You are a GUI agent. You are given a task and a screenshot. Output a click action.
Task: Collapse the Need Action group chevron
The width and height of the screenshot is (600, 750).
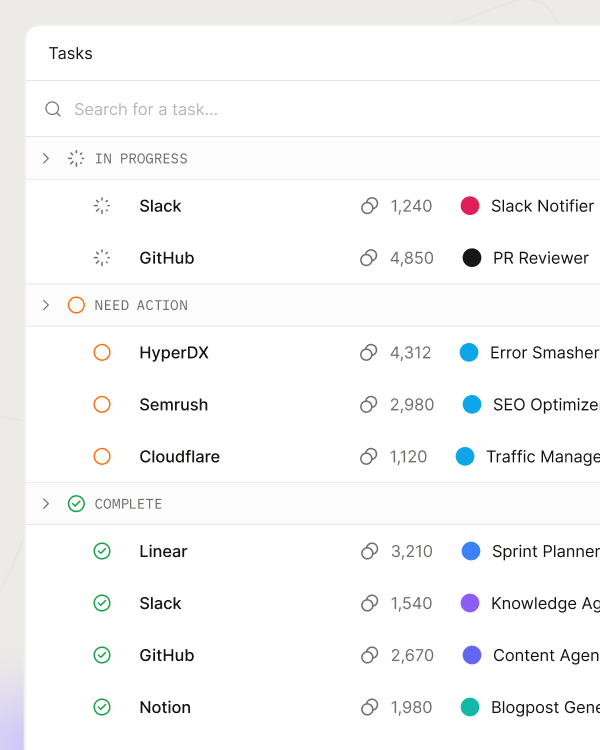[x=46, y=305]
